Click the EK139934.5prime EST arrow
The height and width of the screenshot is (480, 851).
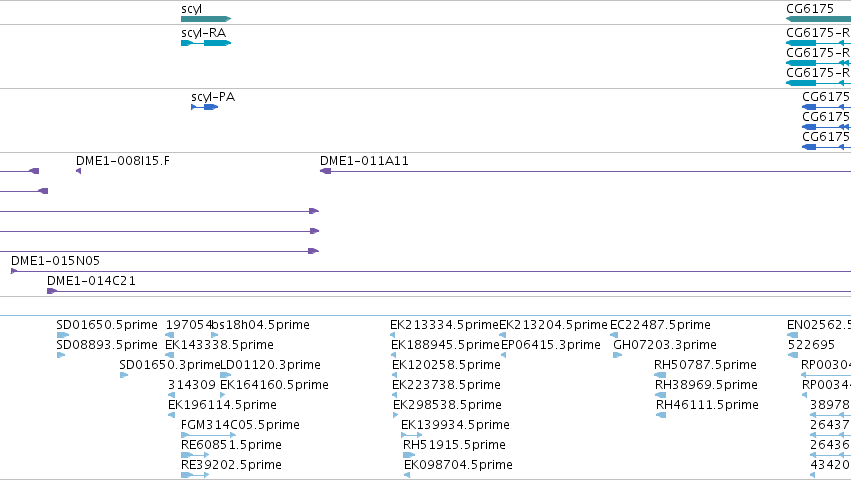coord(412,435)
